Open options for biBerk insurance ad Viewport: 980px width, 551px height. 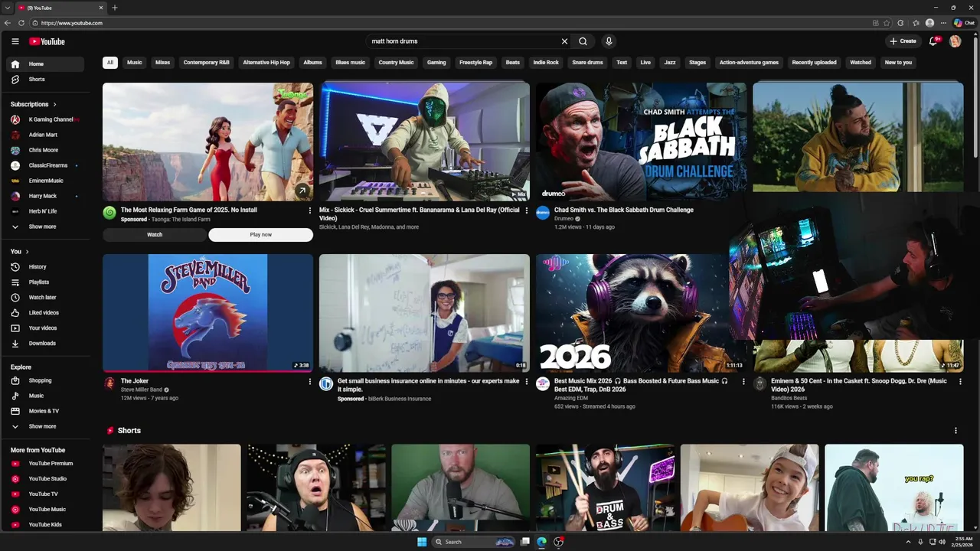click(527, 381)
